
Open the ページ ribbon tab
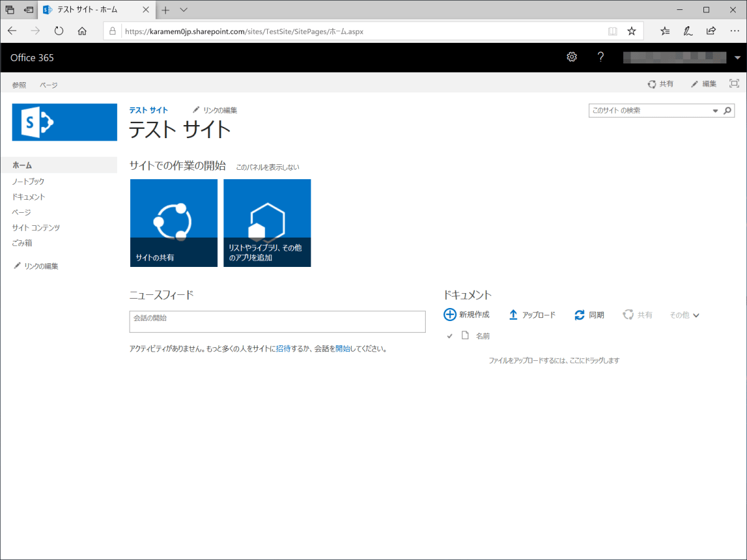(x=49, y=85)
